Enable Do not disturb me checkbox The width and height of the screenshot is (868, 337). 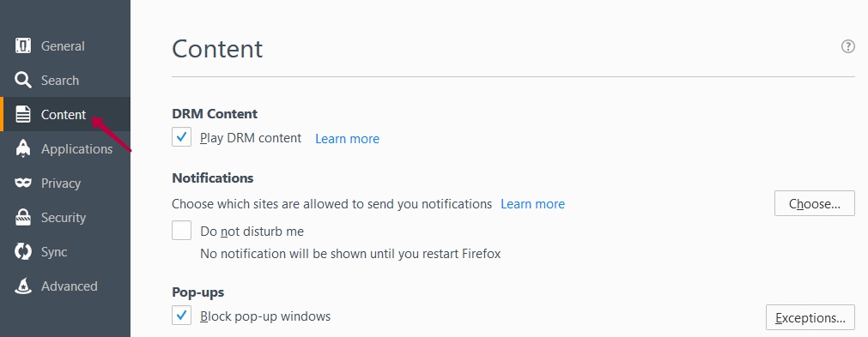[x=181, y=231]
